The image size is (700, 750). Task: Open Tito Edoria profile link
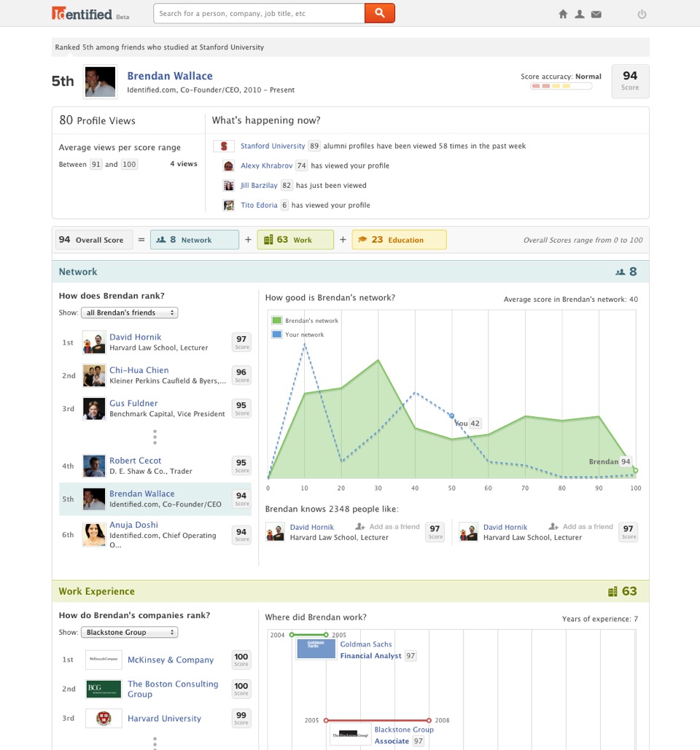click(x=259, y=206)
